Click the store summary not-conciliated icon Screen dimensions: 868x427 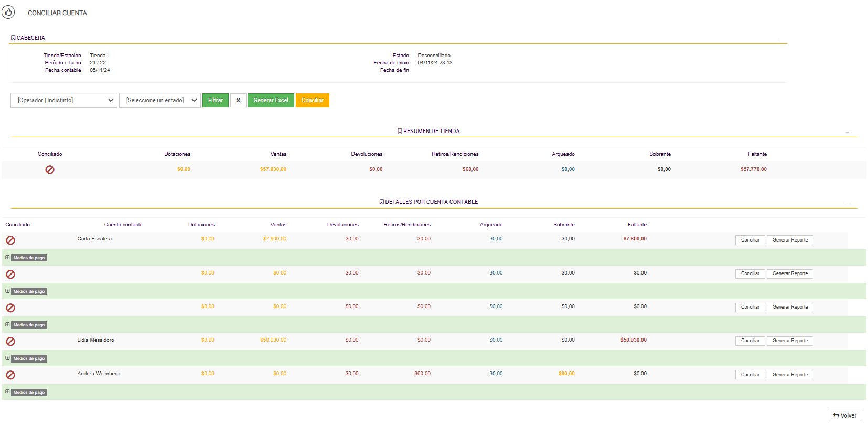[x=50, y=170]
